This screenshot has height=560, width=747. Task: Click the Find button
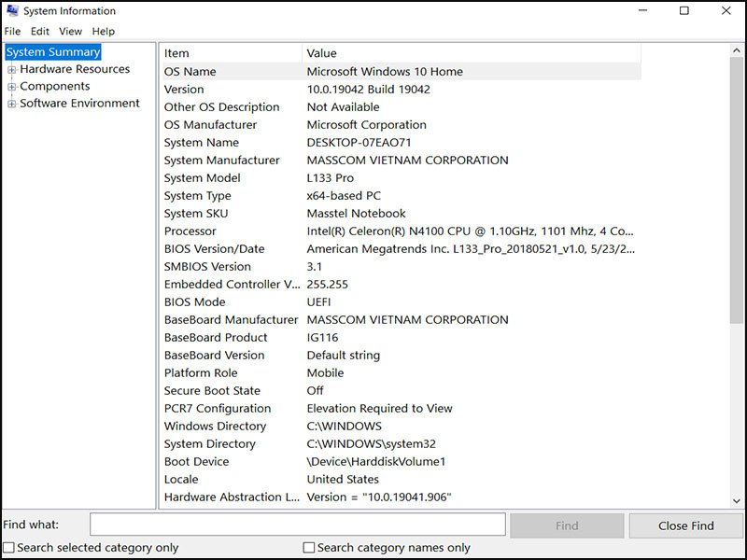point(567,525)
